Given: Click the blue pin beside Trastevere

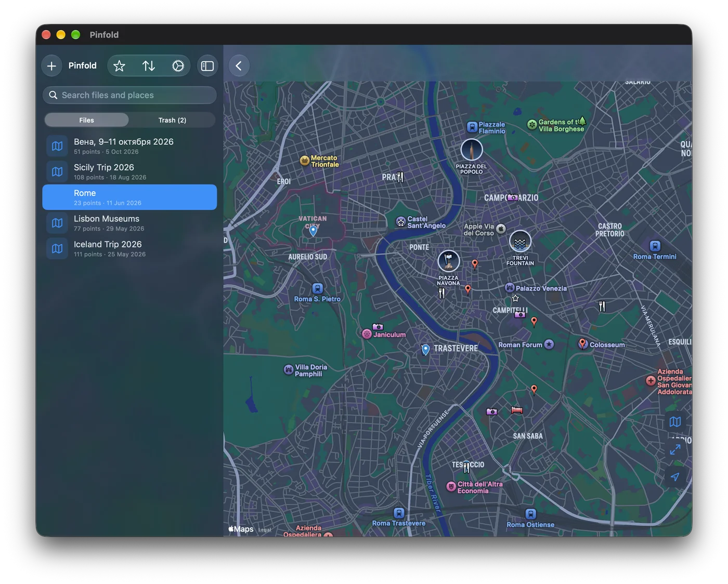Looking at the screenshot, I should coord(425,350).
